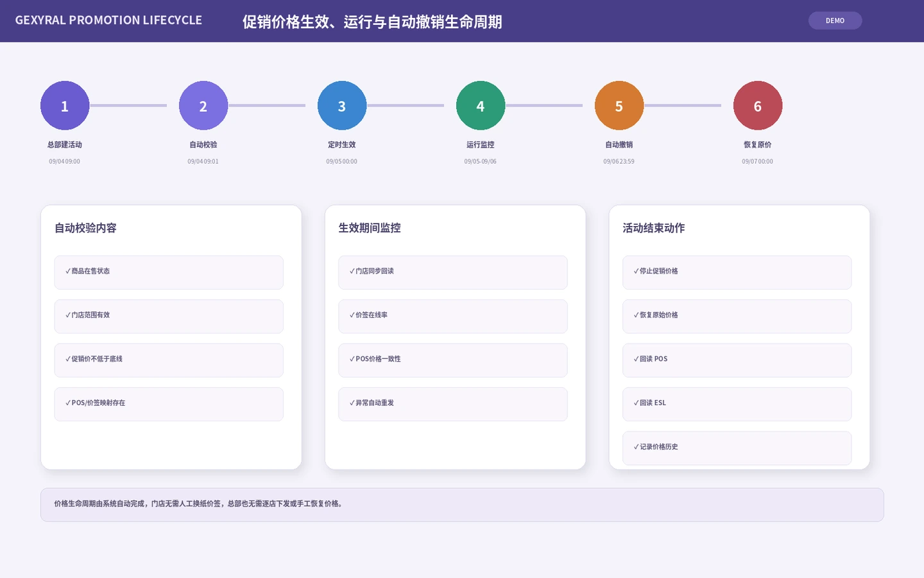The width and height of the screenshot is (924, 578).
Task: Click the 促销价不低于底线 check item
Action: click(x=169, y=360)
